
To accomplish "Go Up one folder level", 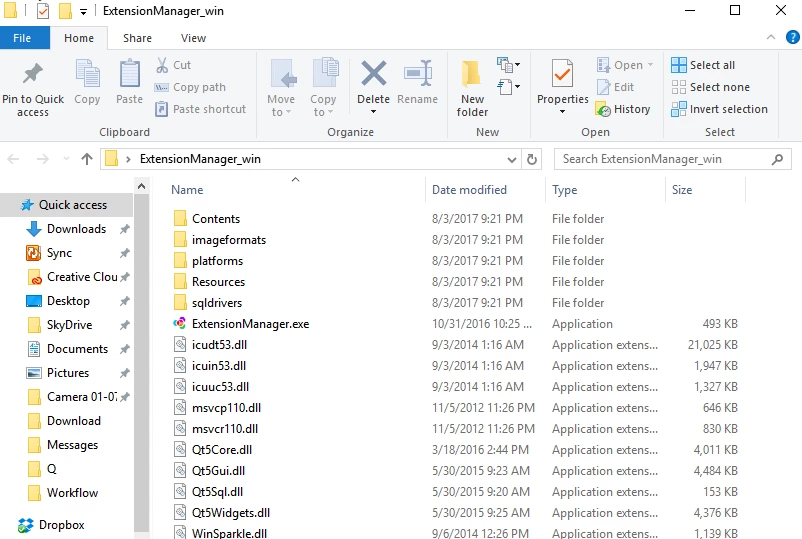I will [x=87, y=159].
